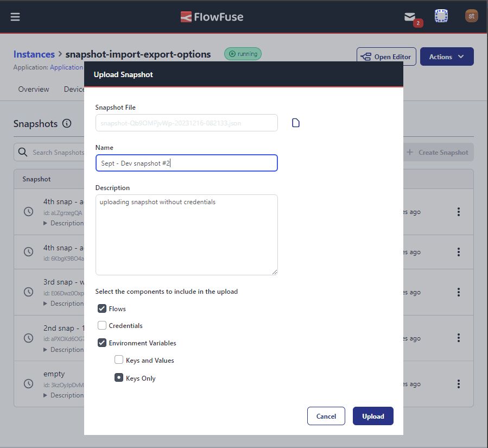Click inside the Description text area
The width and height of the screenshot is (488, 448).
pyautogui.click(x=186, y=234)
